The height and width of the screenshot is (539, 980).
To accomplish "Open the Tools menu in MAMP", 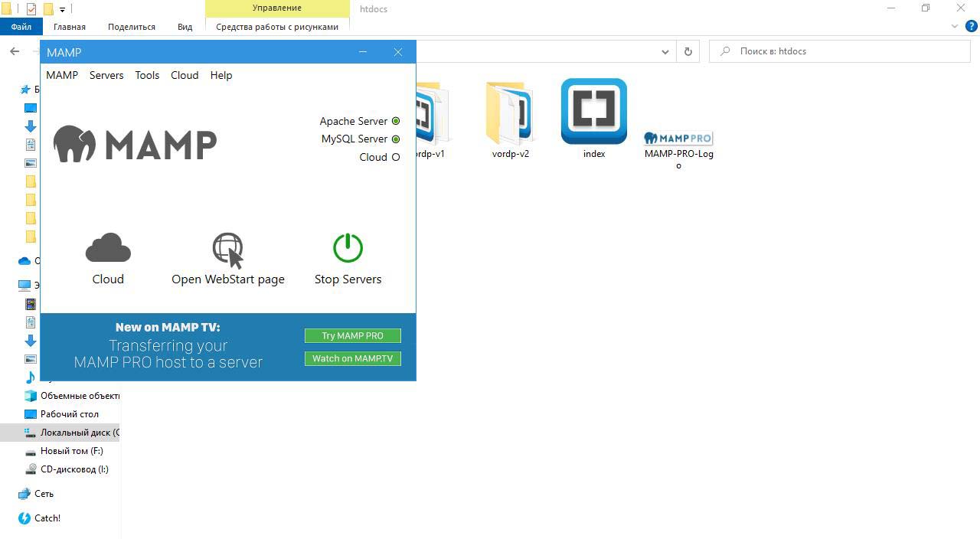I will point(147,75).
